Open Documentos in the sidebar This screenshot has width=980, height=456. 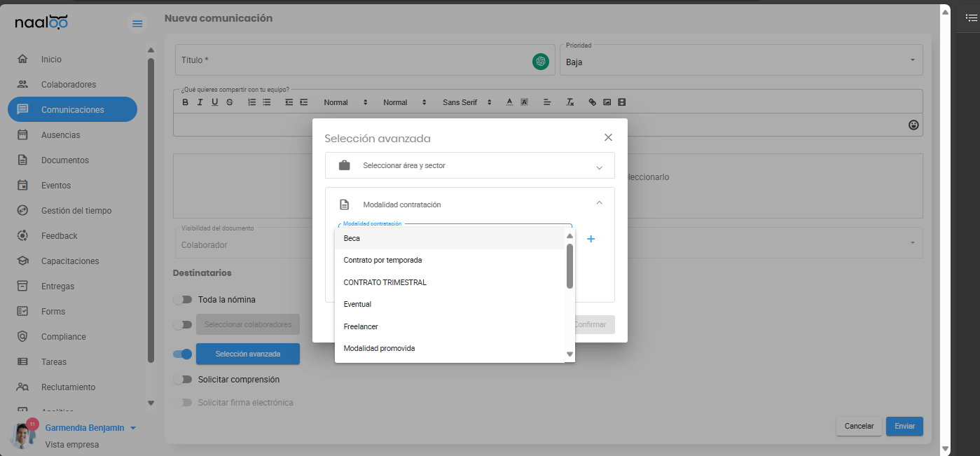[72, 160]
